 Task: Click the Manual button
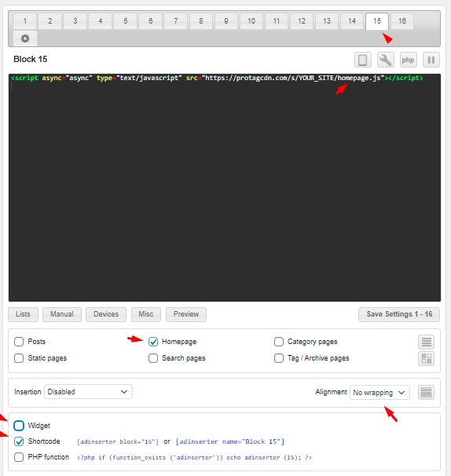click(x=62, y=314)
